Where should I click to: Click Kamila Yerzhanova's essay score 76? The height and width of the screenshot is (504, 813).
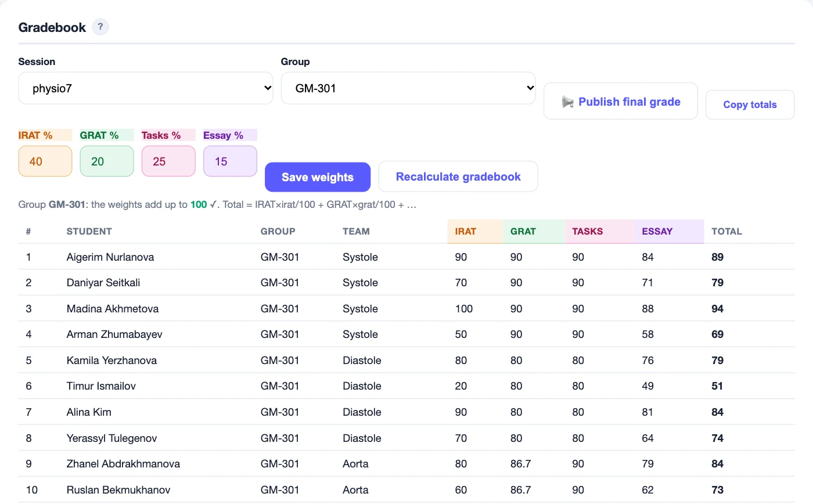(x=647, y=360)
